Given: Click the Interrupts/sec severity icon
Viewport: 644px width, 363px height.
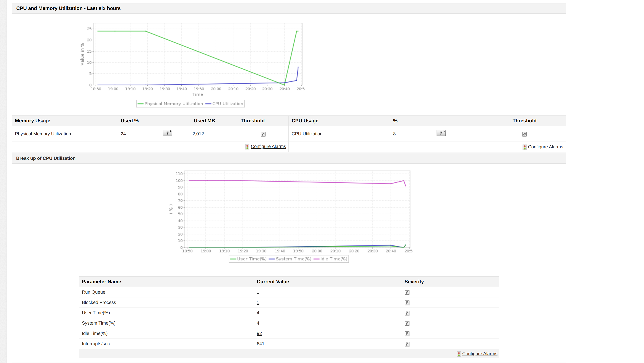Looking at the screenshot, I should [407, 344].
